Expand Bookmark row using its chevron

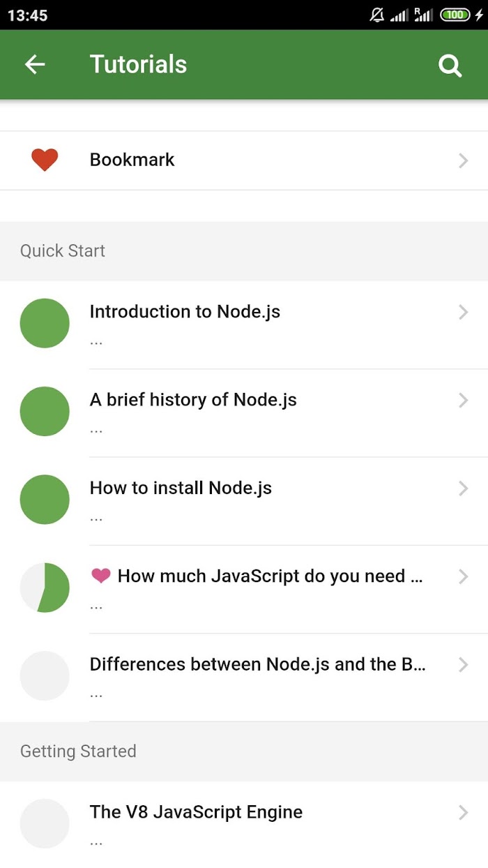click(x=464, y=160)
